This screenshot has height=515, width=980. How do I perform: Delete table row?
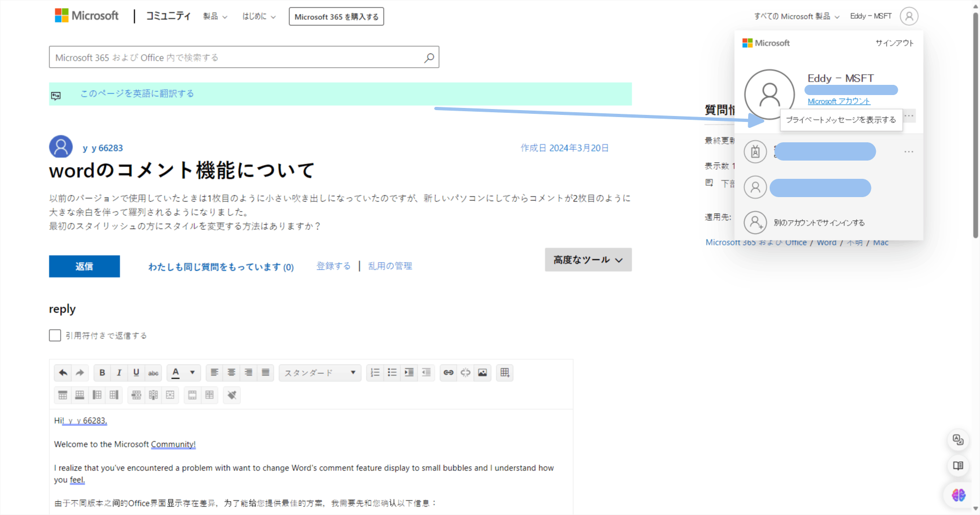[136, 395]
